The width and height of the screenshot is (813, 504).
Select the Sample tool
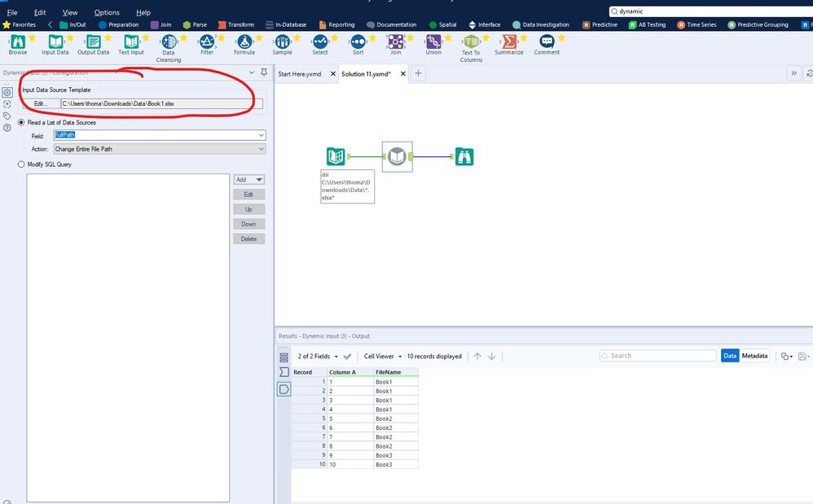pyautogui.click(x=282, y=45)
